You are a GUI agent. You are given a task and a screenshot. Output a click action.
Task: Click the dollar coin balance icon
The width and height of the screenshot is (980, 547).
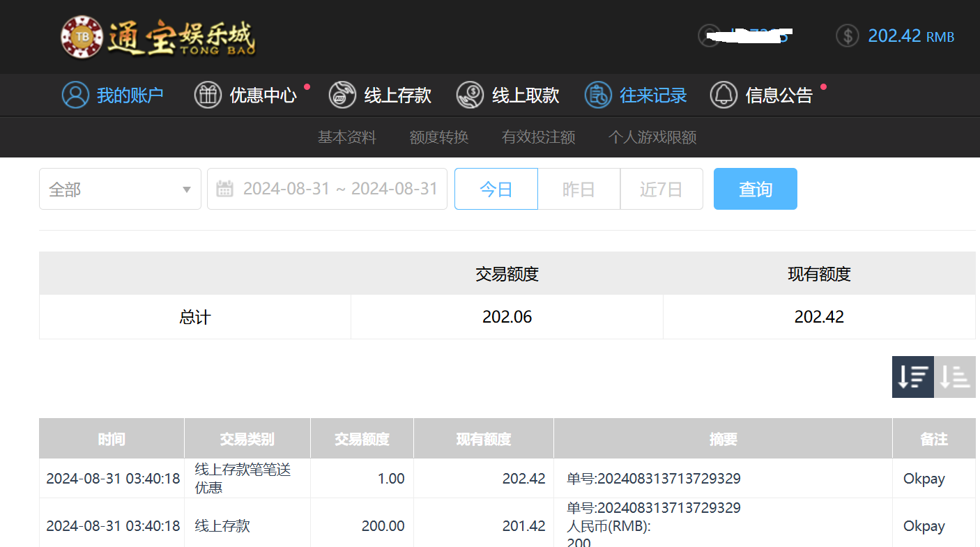pos(847,36)
